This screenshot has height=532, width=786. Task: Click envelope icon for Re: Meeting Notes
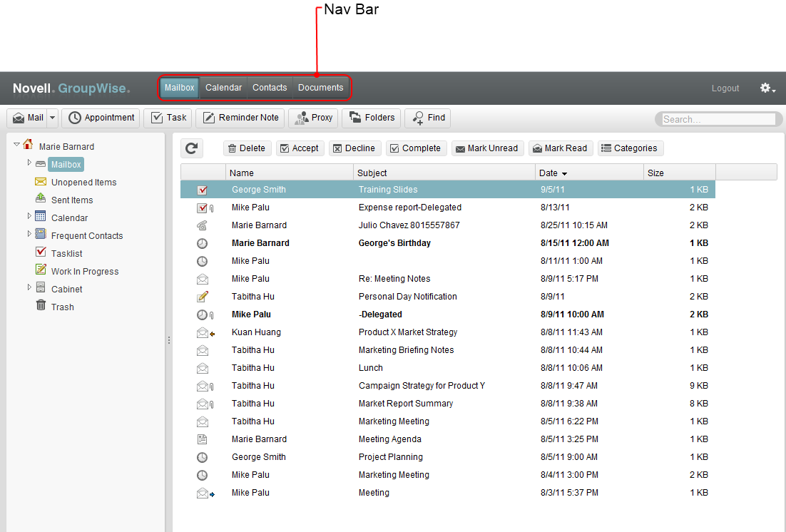click(202, 280)
